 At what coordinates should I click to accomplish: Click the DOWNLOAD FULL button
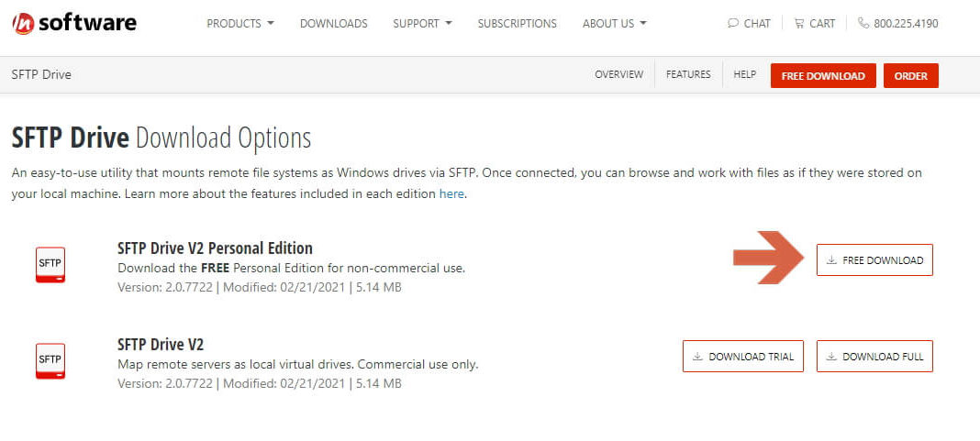coord(874,356)
